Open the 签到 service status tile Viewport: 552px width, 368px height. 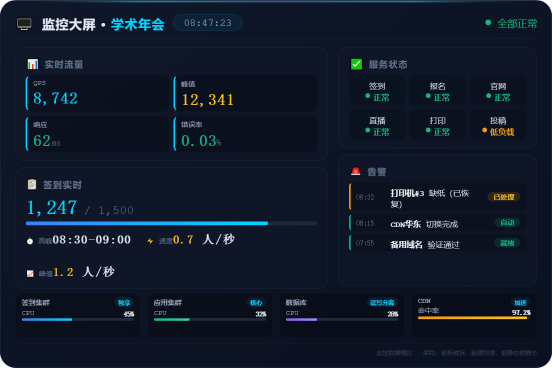[x=377, y=90]
